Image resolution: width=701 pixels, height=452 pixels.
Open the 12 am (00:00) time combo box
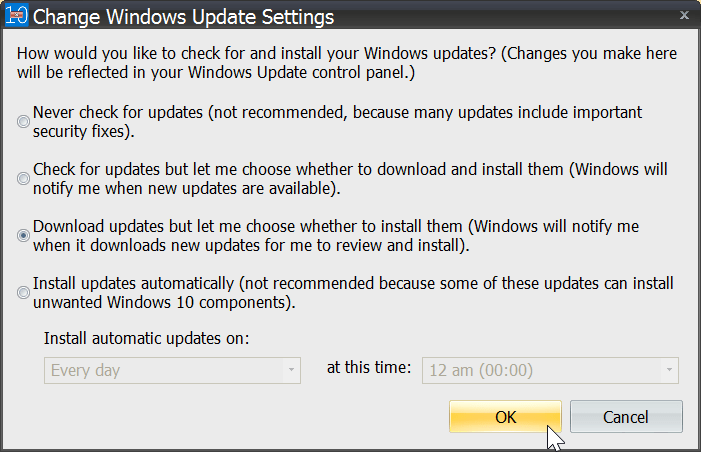point(550,370)
